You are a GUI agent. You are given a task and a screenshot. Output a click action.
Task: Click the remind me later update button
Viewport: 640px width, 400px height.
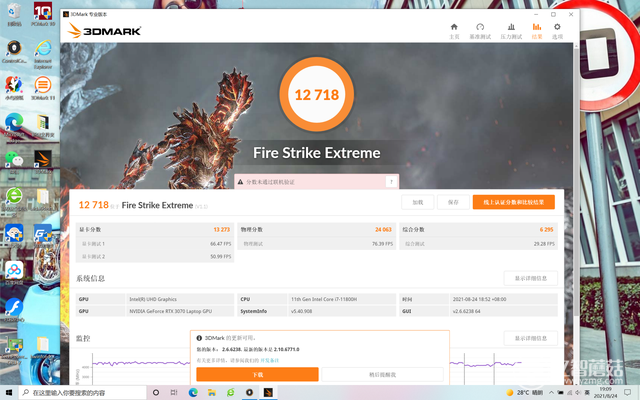point(382,374)
